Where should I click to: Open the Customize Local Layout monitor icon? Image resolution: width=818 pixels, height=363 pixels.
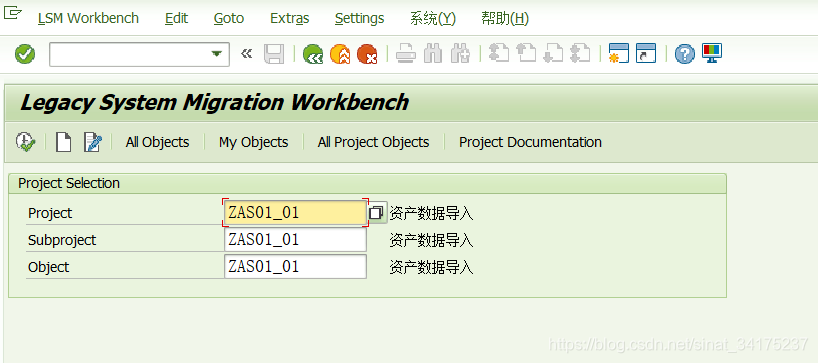point(712,53)
